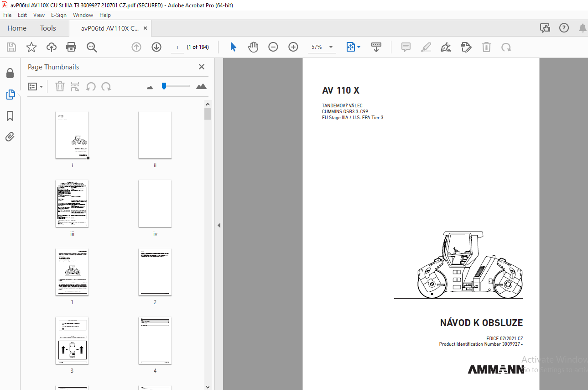Open the Attachments paperclip panel
This screenshot has height=390, width=588.
pyautogui.click(x=10, y=137)
